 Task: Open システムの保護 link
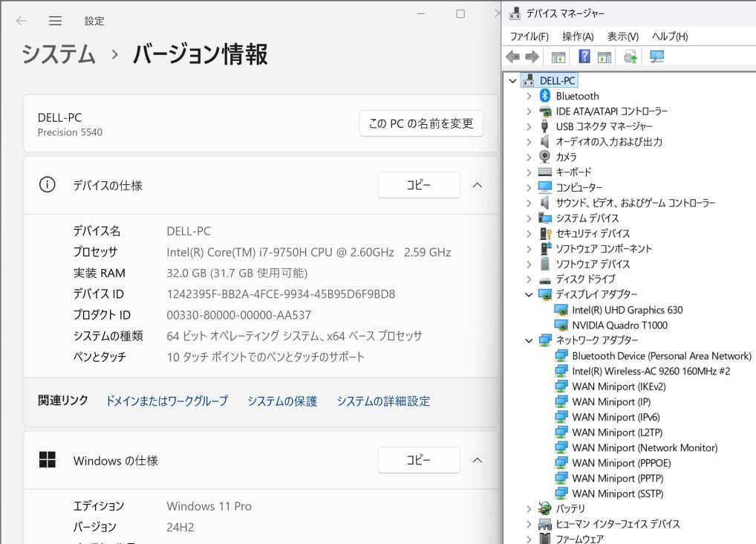click(x=282, y=401)
